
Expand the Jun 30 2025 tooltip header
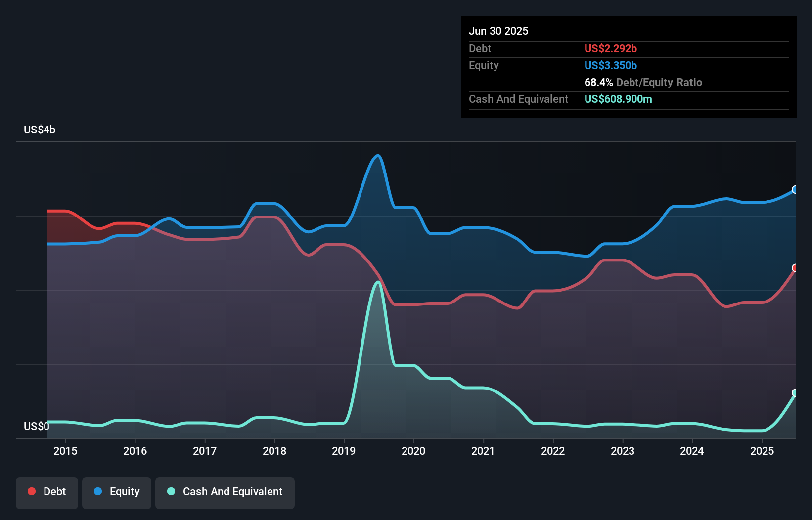coord(499,31)
